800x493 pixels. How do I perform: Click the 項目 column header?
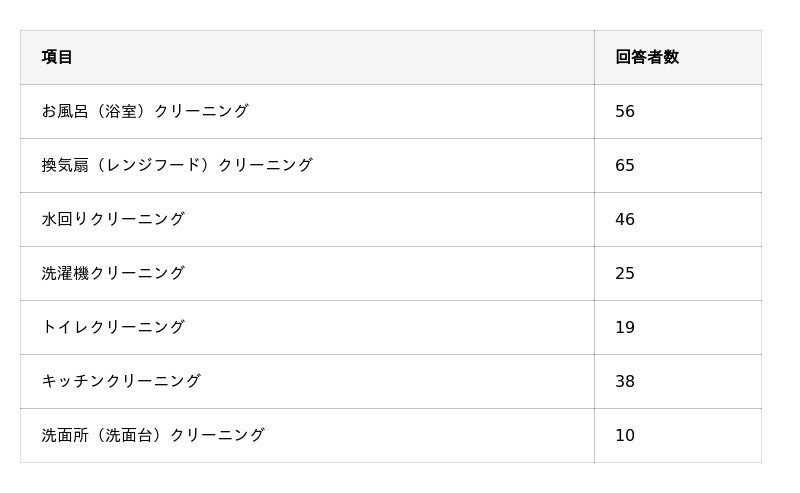coord(58,57)
